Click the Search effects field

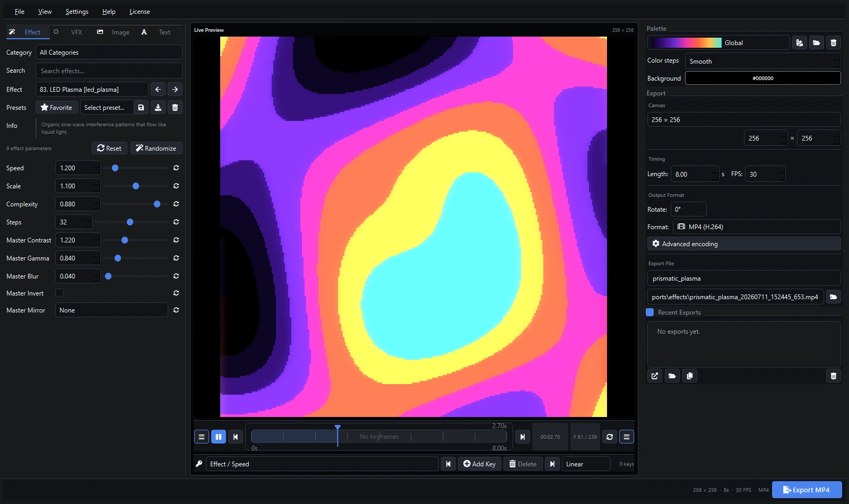coord(109,71)
